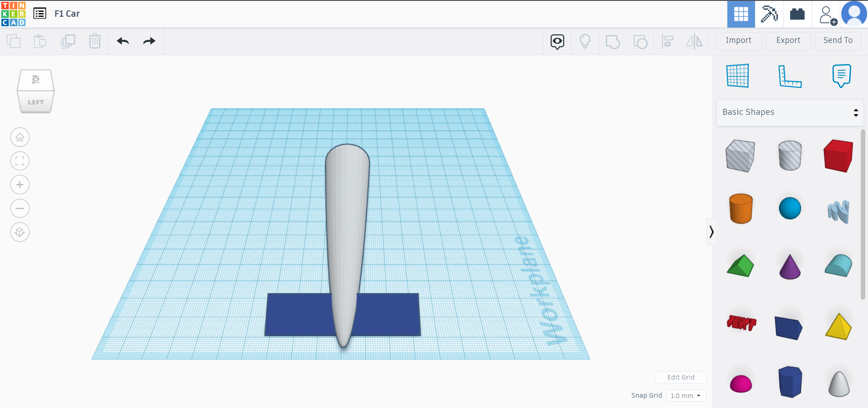
Task: Select the Ruler tool
Action: pyautogui.click(x=790, y=76)
